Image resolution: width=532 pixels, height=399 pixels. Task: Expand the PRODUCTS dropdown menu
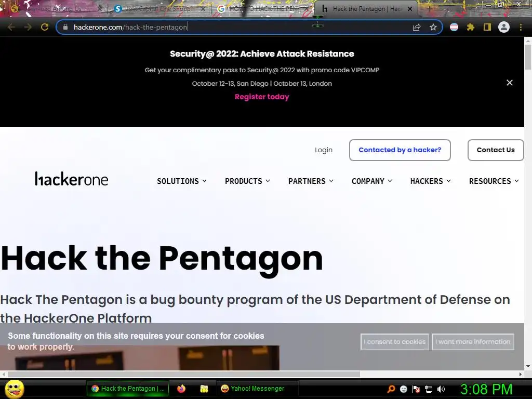tap(247, 181)
